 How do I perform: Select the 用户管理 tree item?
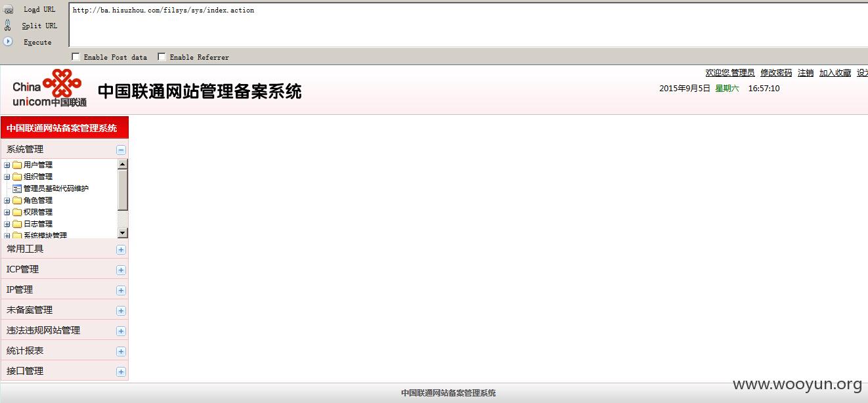click(38, 165)
